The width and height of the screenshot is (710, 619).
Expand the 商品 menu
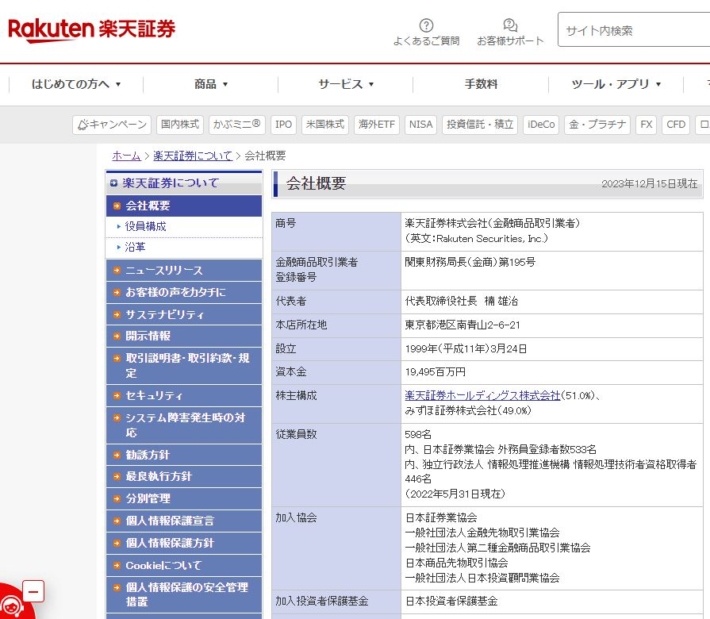click(x=211, y=84)
